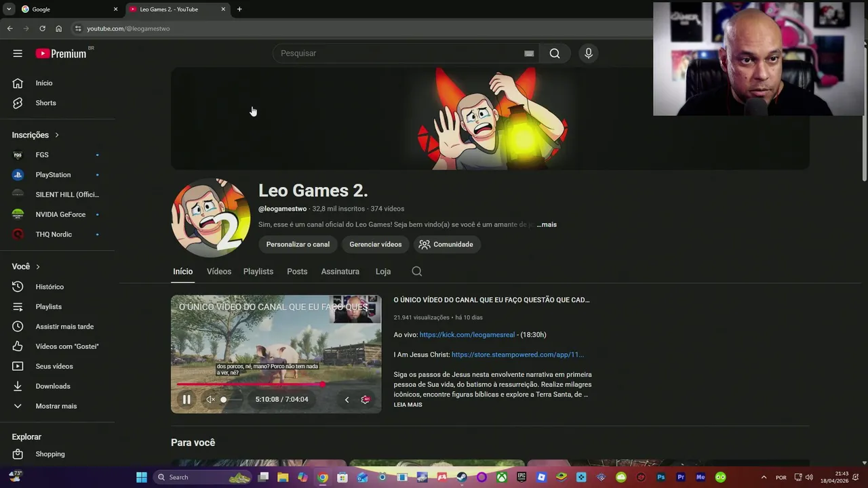Open a new browser tab
The image size is (868, 488).
239,9
